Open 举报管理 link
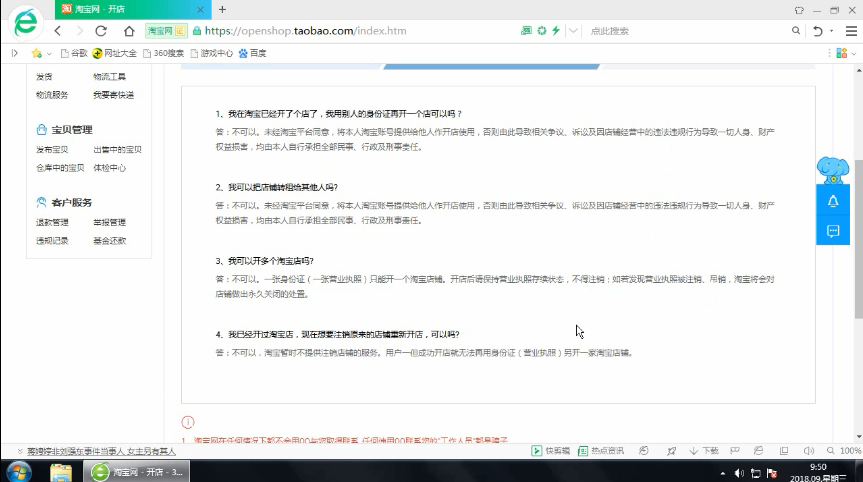The image size is (863, 482). coord(110,222)
